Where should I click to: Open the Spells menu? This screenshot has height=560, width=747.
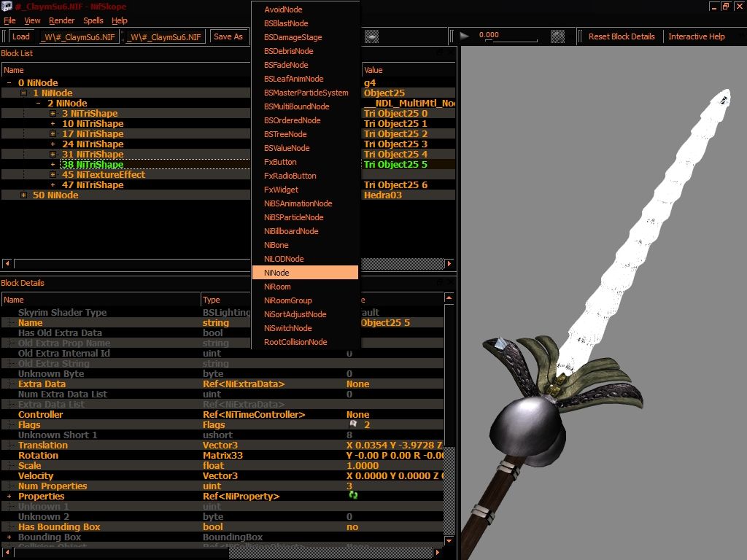click(x=93, y=20)
